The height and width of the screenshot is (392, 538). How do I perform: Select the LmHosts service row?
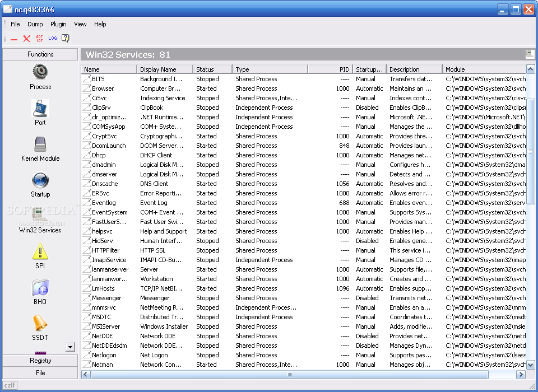[304, 288]
